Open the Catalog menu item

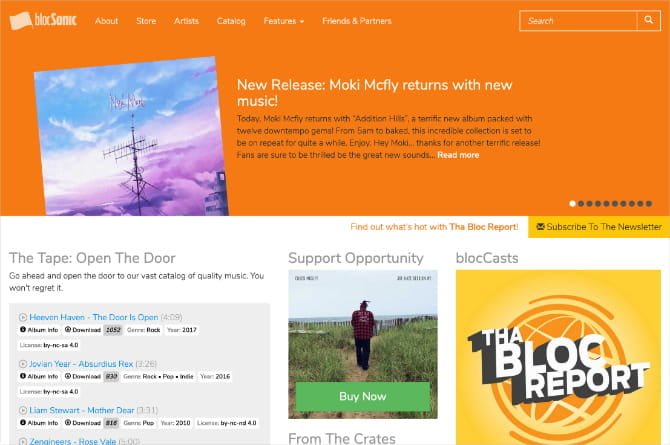(231, 21)
